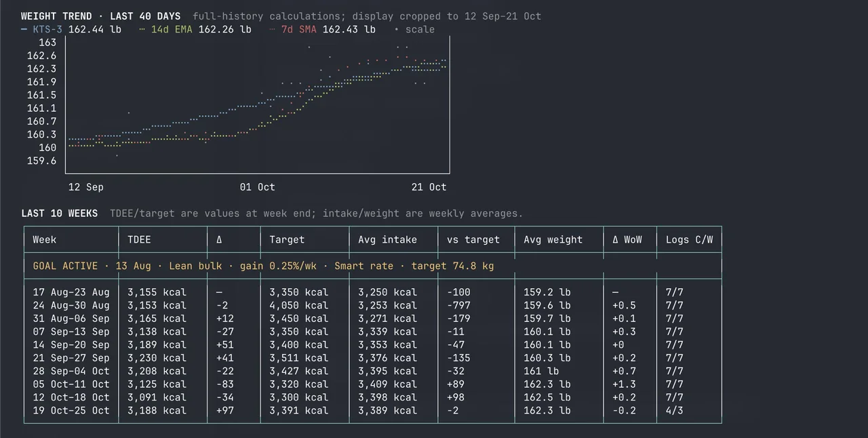Click the +1.3 week-over-week value

click(x=625, y=384)
